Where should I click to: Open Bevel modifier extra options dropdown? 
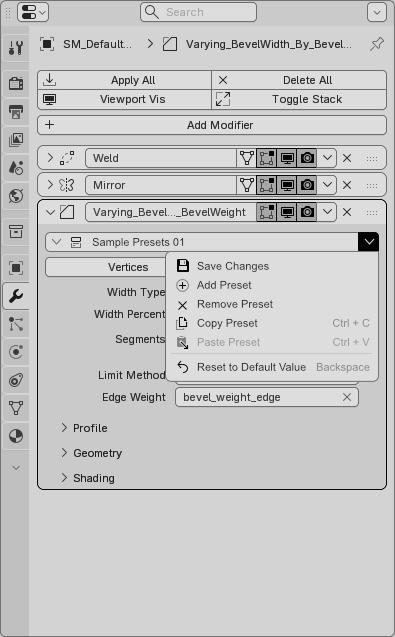[x=327, y=212]
